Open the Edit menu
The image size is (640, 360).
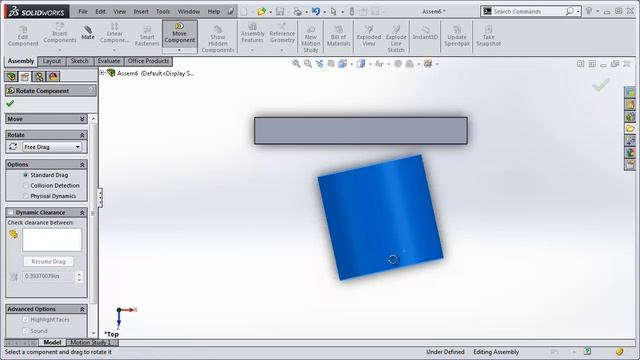coord(100,11)
